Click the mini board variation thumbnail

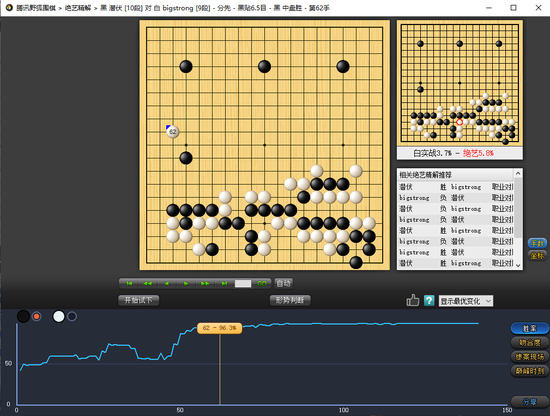(460, 83)
